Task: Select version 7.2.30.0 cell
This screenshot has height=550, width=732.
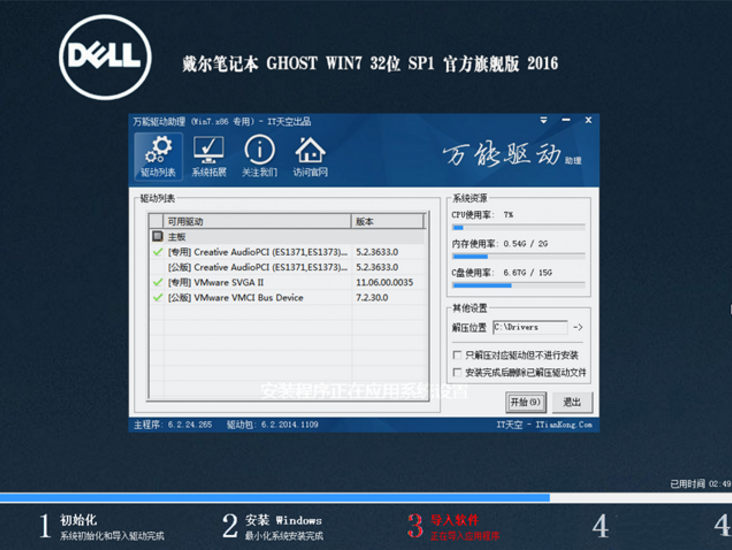Action: tap(372, 297)
